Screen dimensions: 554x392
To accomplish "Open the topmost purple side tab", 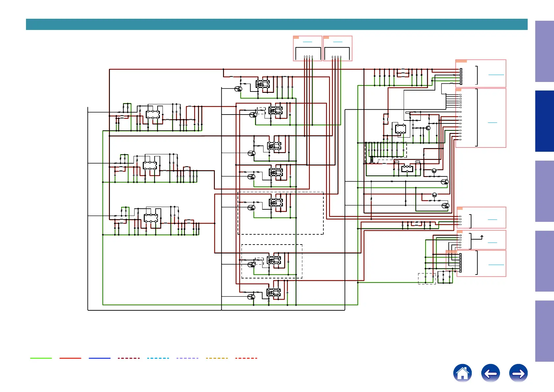I will point(544,51).
